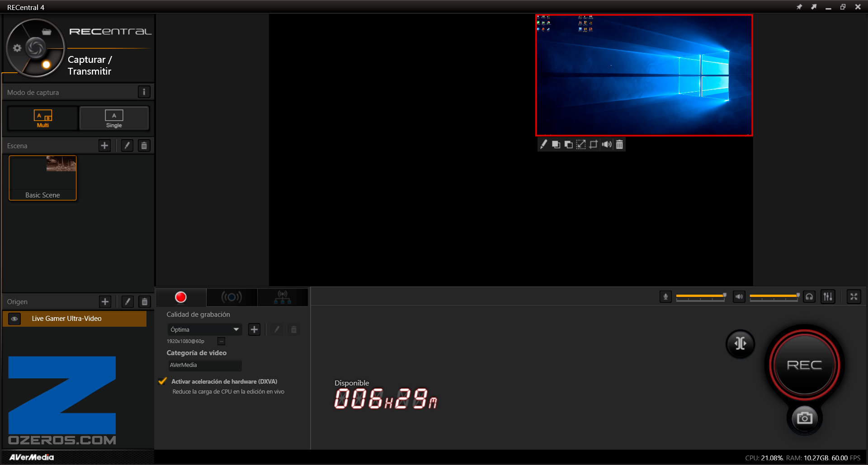Open the live streaming tab
Image resolution: width=868 pixels, height=465 pixels.
[x=231, y=297]
